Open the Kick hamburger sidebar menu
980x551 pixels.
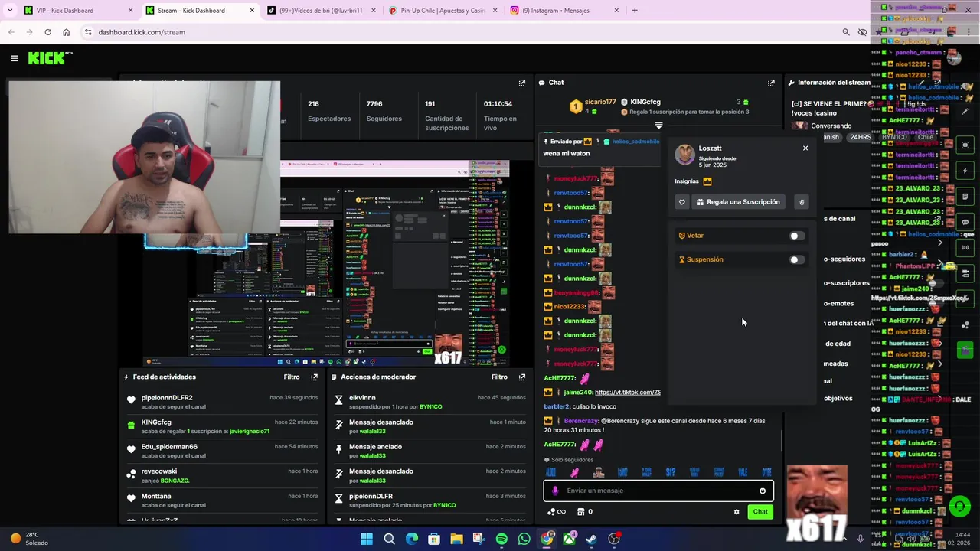(x=15, y=58)
